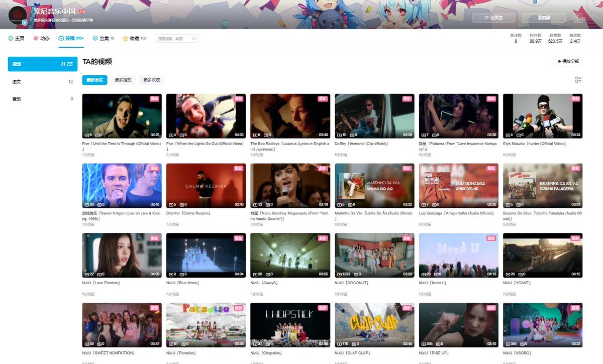Click the 索尼音乐中国 profile avatar
603x364 pixels.
18,16
